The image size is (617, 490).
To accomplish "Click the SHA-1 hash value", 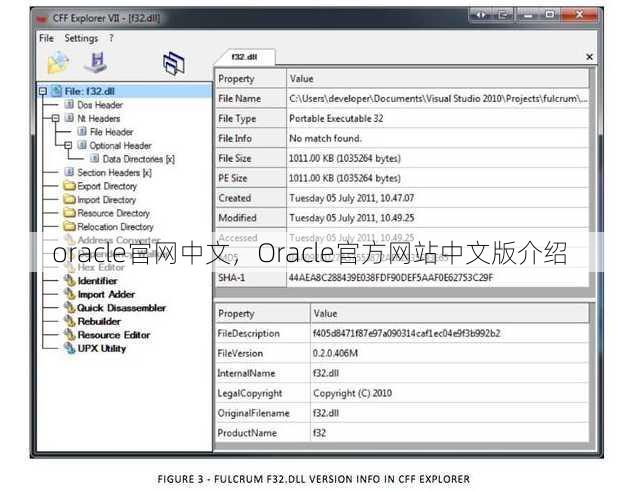I will click(x=391, y=278).
